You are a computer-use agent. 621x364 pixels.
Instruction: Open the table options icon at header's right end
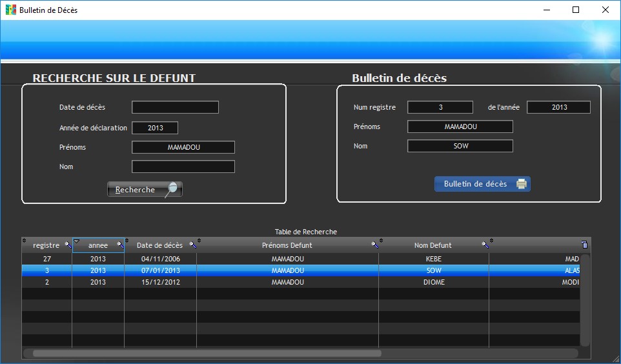pos(584,245)
